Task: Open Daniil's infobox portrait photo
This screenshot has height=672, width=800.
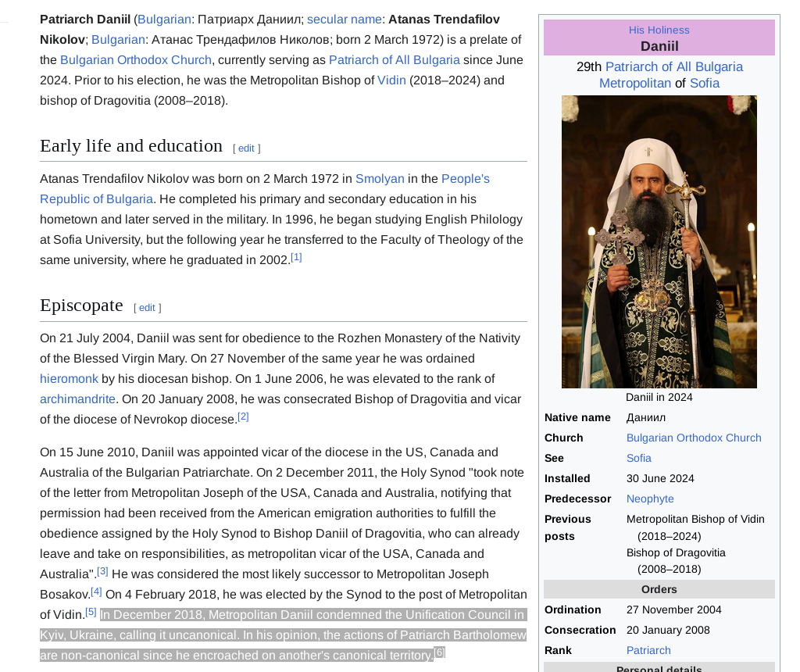Action: [x=659, y=241]
